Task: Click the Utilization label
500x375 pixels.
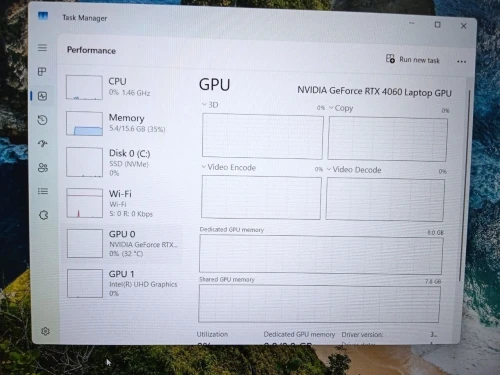Action: point(212,334)
